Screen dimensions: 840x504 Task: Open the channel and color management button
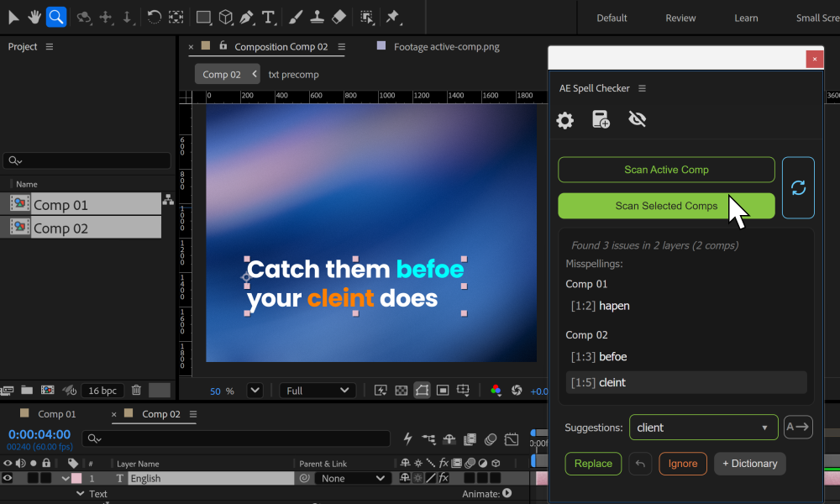click(496, 391)
